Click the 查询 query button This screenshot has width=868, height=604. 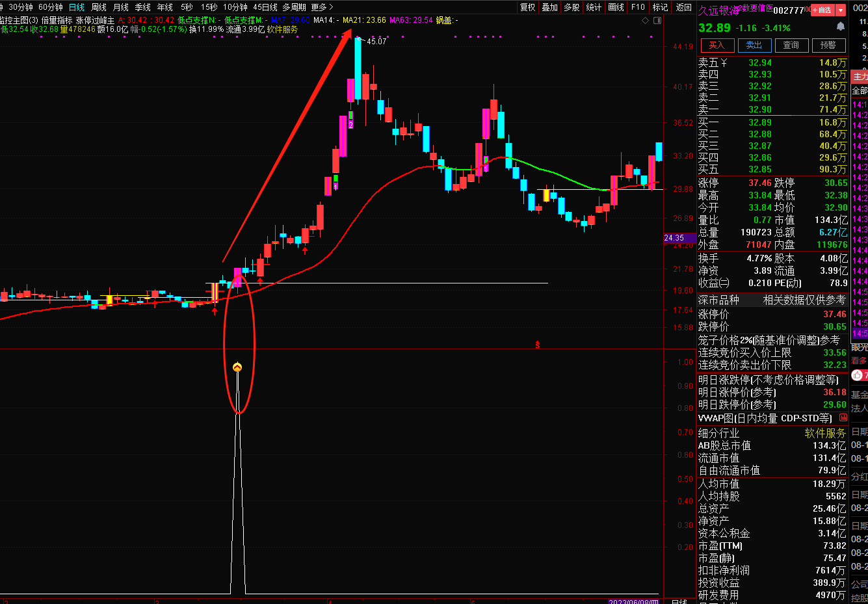791,46
